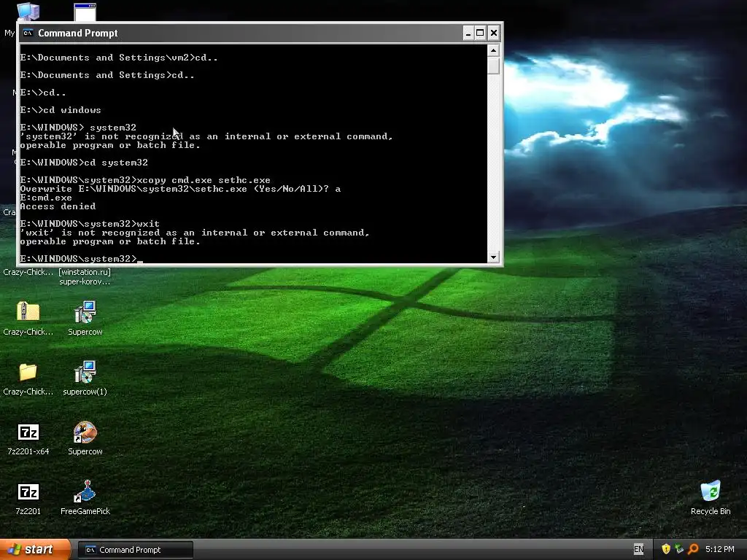Open the EN language indicator
The image size is (747, 560).
point(638,549)
